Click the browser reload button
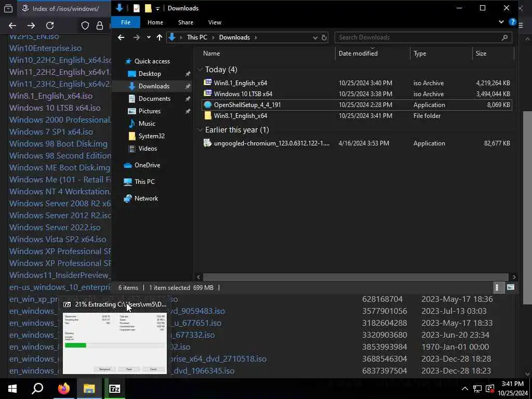Viewport: 532px width, 399px height. (50, 25)
